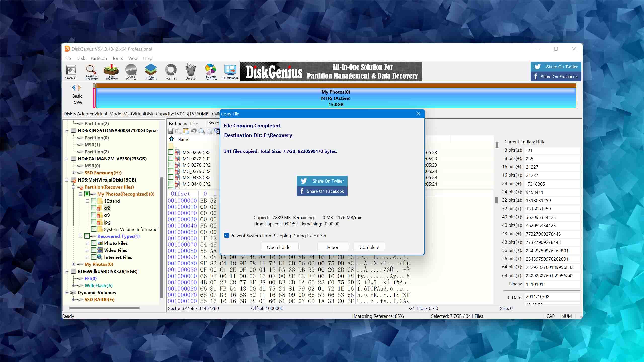Click the DiskGenius promotional banner
Viewport: 644px width, 362px height.
pos(331,72)
